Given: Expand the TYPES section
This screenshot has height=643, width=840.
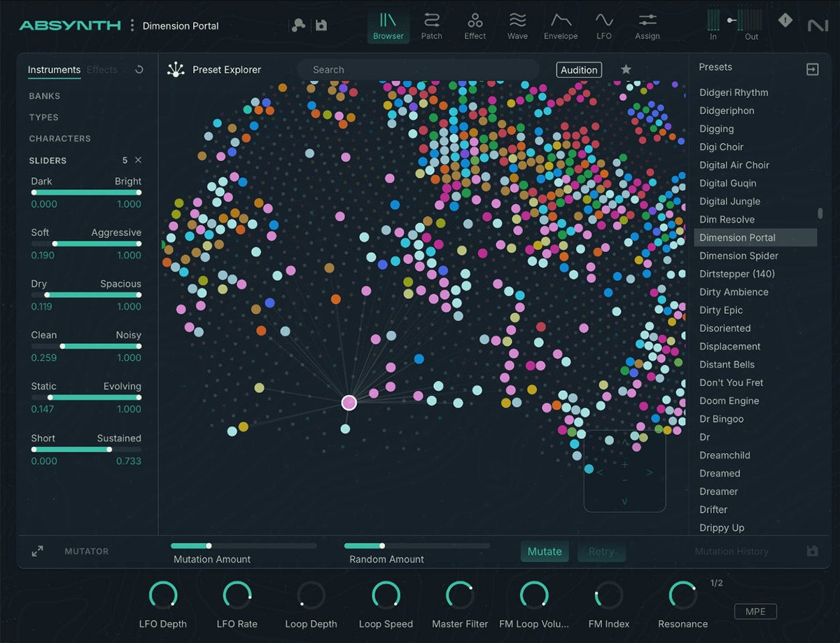Looking at the screenshot, I should tap(44, 117).
